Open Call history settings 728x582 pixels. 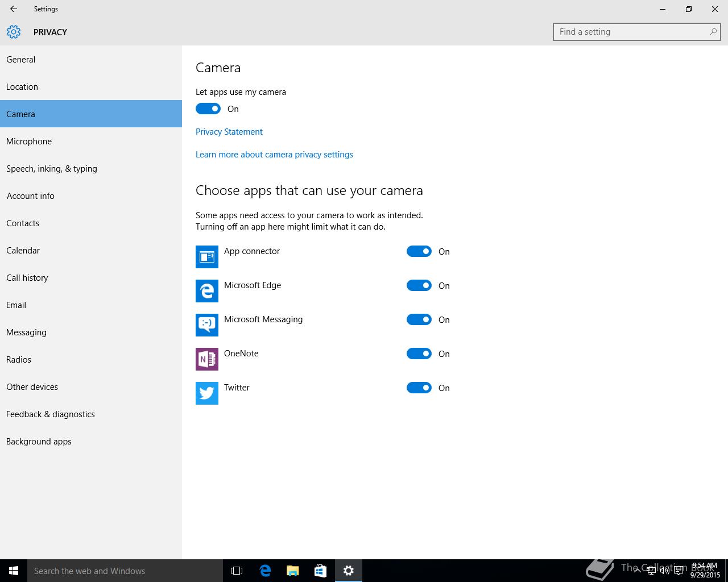91,277
